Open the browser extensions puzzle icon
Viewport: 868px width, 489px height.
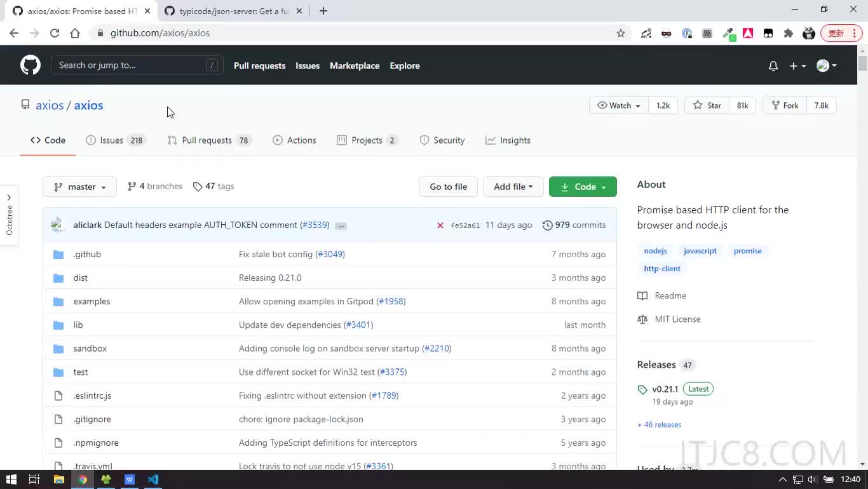[x=789, y=33]
